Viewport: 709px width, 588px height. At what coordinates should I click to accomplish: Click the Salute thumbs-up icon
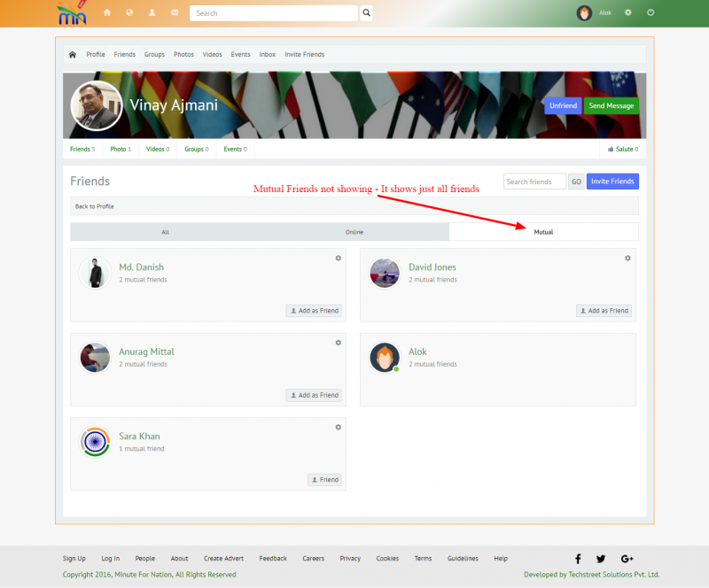coord(611,149)
